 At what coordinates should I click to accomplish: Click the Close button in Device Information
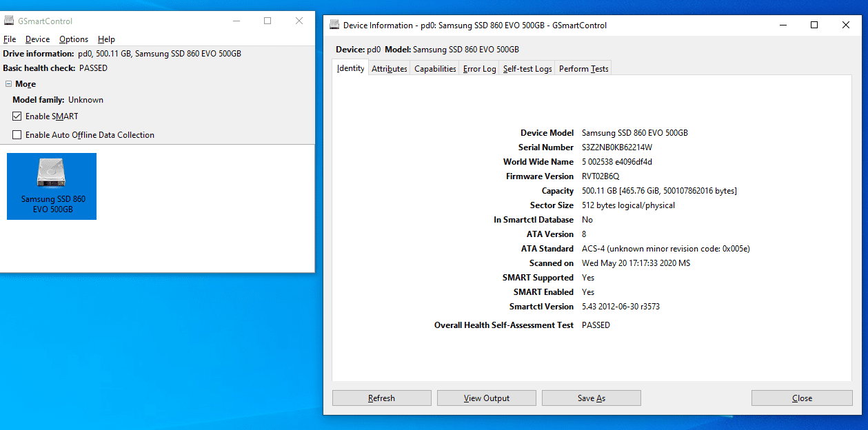(x=802, y=398)
